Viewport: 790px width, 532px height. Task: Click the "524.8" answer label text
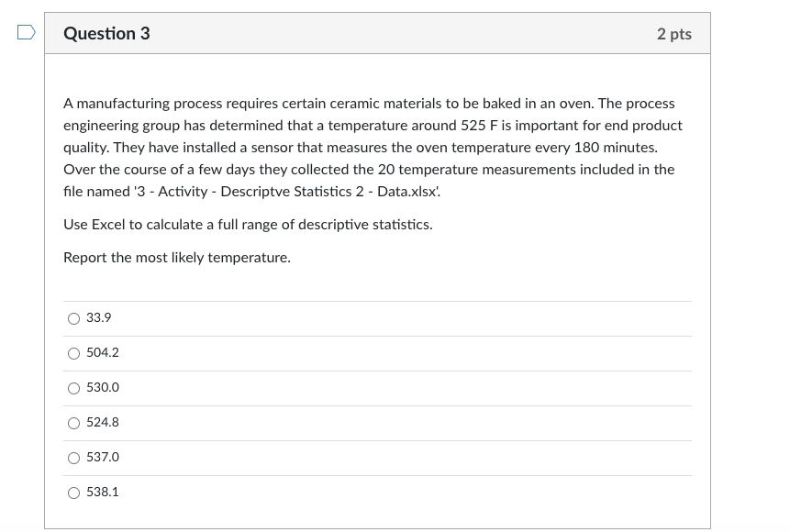[103, 423]
